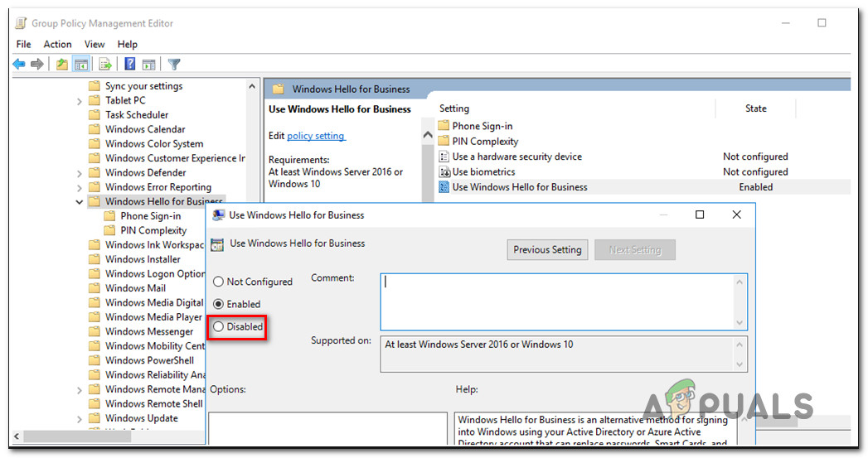Click the Up one level folder icon
868x458 pixels.
point(62,64)
